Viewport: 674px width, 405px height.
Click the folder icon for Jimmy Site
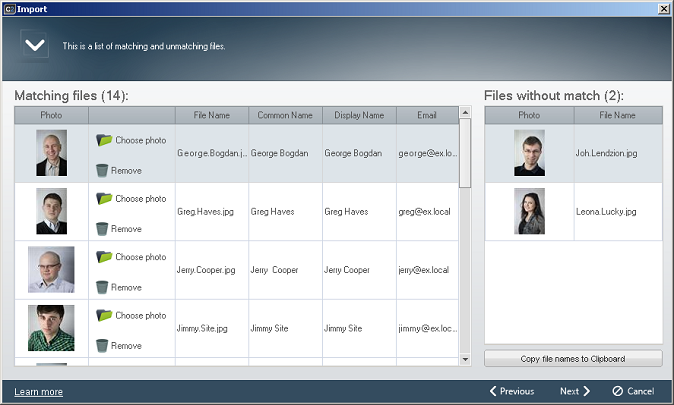(x=104, y=315)
